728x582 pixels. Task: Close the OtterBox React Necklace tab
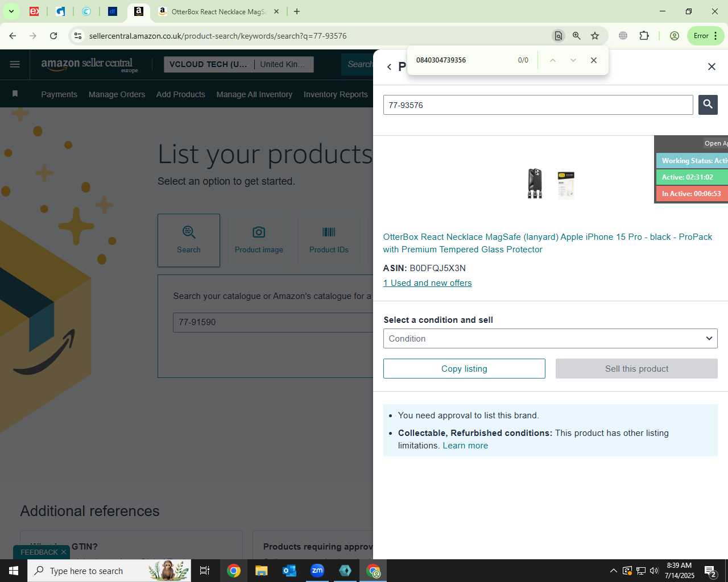[276, 11]
